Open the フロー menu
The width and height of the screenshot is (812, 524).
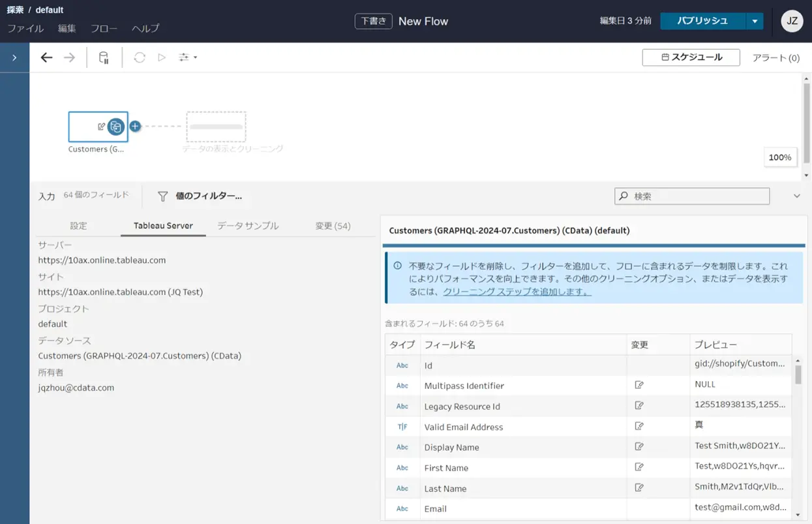(104, 29)
